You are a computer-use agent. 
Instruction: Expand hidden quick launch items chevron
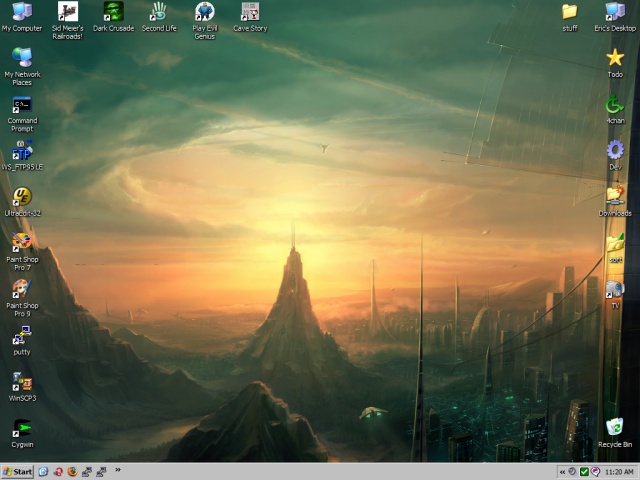coord(118,470)
